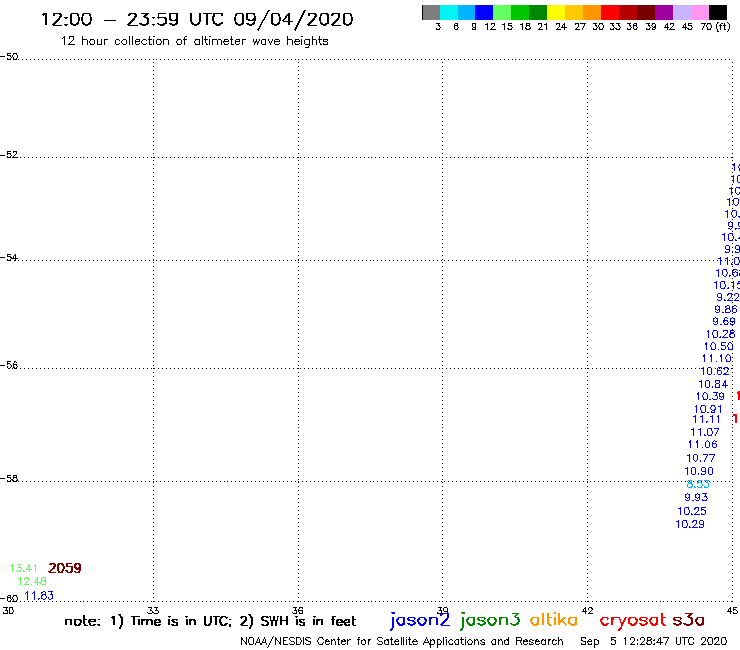Click the wave height value 11.07
740x650 pixels.
click(x=705, y=432)
